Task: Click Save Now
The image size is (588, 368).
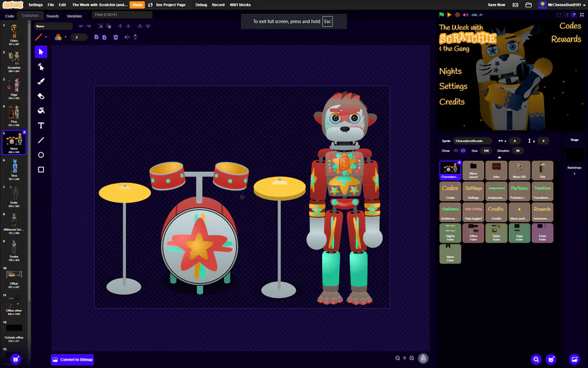Action: (x=497, y=5)
